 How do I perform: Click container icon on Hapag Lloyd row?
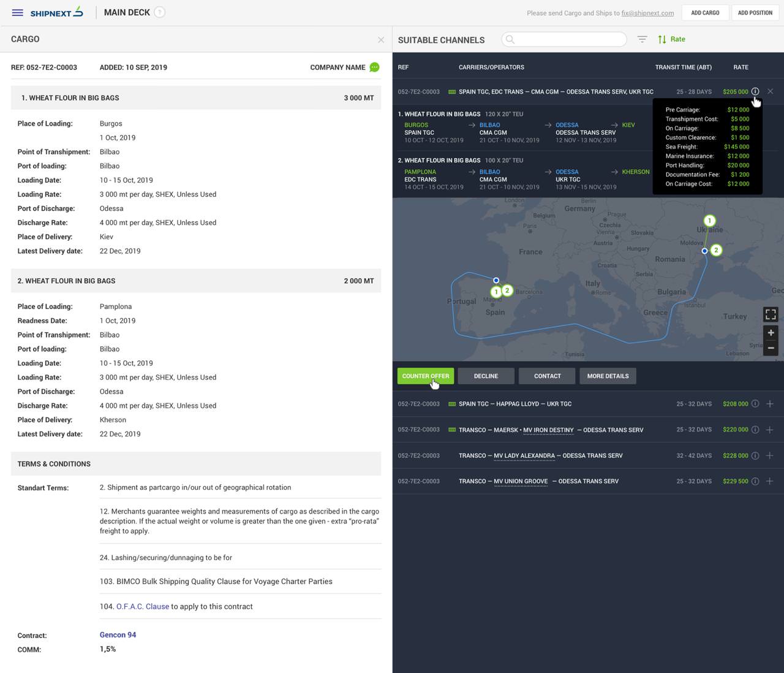(x=452, y=405)
